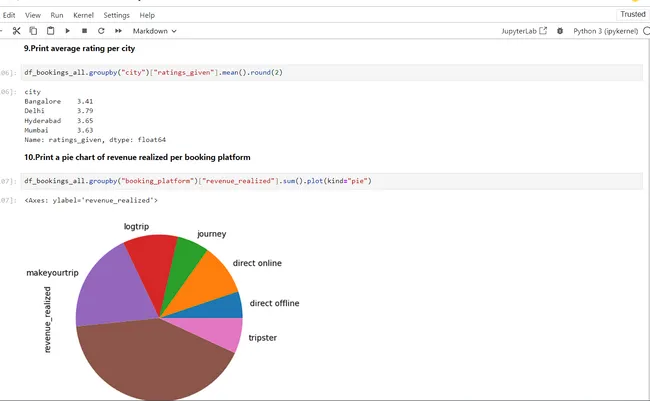650x401 pixels.
Task: Click the 'tripster' chart label
Action: coord(262,338)
